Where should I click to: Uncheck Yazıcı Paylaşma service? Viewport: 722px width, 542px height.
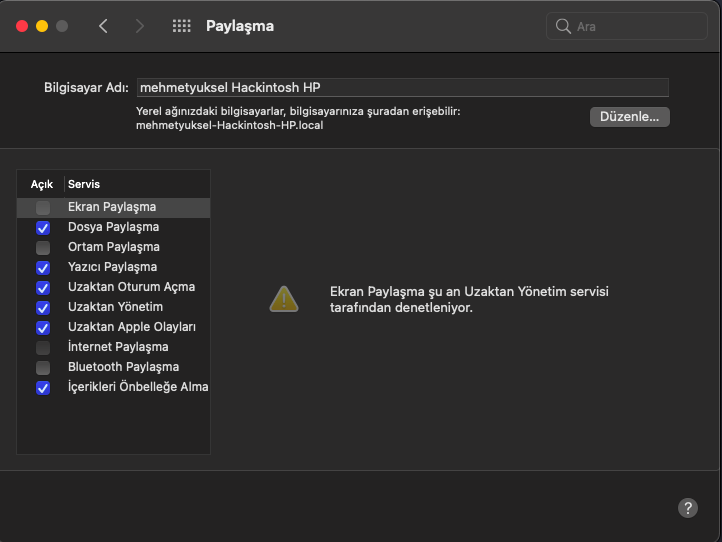point(43,268)
